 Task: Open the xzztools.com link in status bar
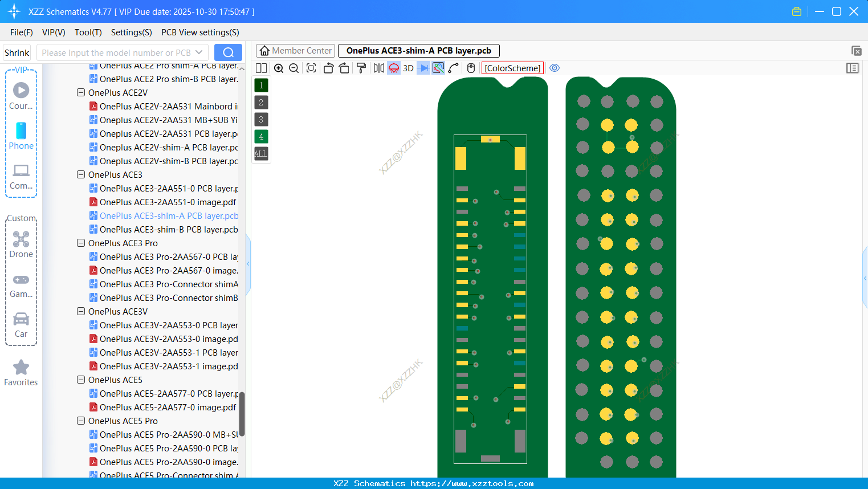coord(472,483)
